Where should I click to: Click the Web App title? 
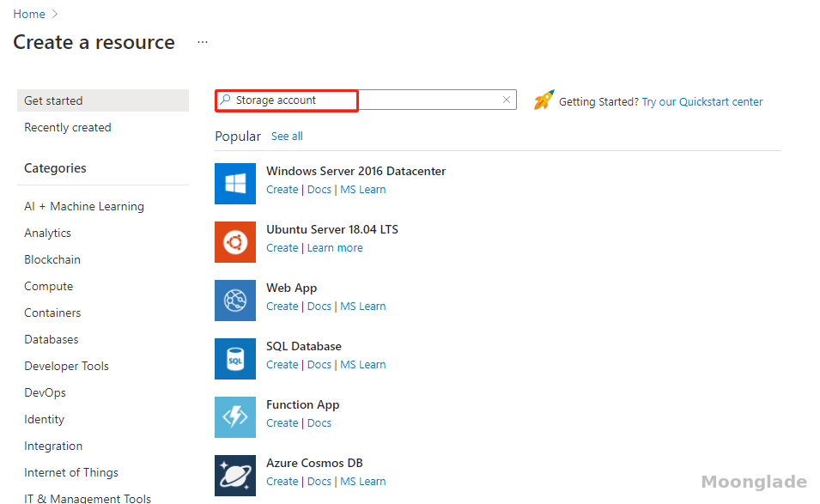(x=291, y=288)
